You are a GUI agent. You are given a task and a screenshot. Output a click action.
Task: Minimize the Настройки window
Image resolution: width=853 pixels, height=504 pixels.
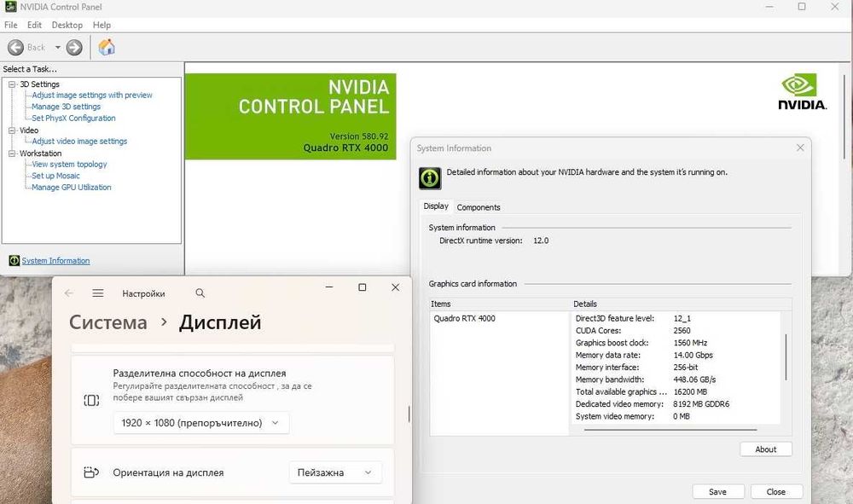click(x=329, y=287)
